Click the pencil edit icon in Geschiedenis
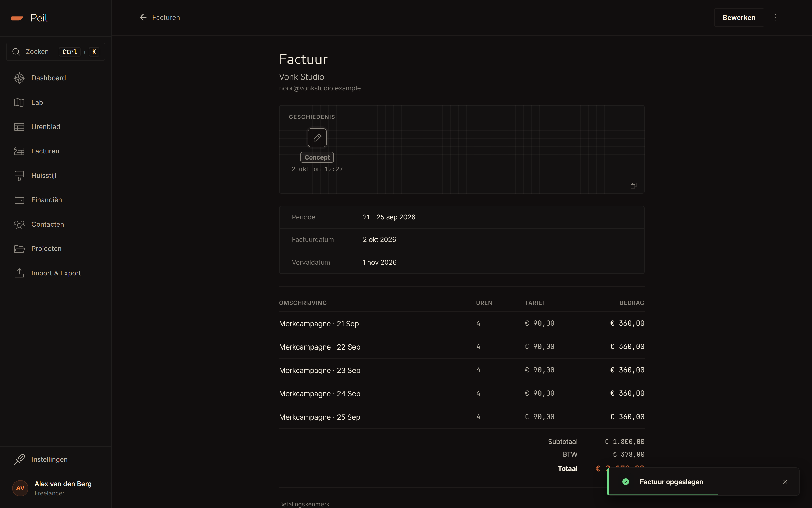Image resolution: width=812 pixels, height=508 pixels. pyautogui.click(x=317, y=138)
